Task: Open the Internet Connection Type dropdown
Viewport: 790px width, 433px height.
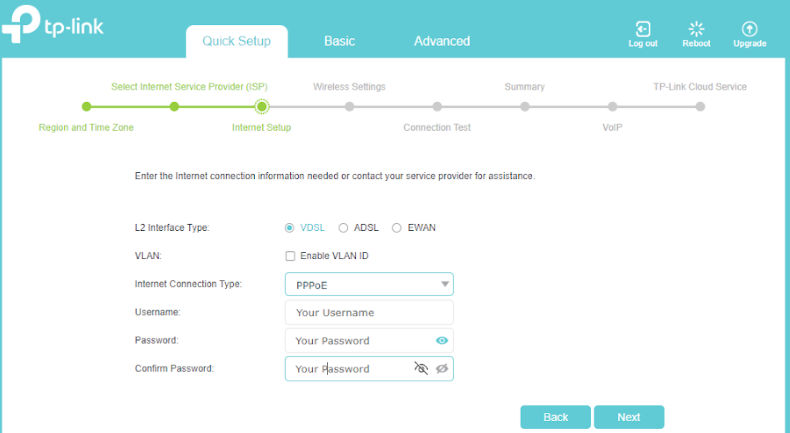Action: click(x=369, y=284)
